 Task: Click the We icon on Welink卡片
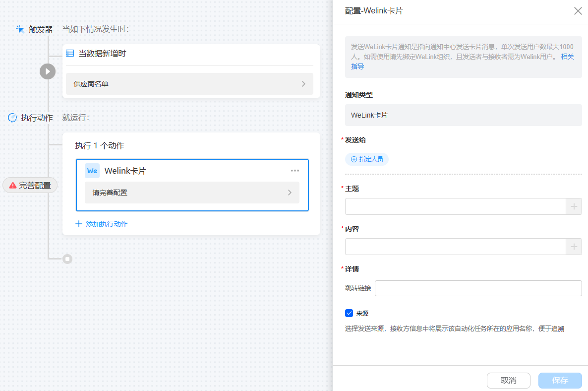pyautogui.click(x=92, y=171)
